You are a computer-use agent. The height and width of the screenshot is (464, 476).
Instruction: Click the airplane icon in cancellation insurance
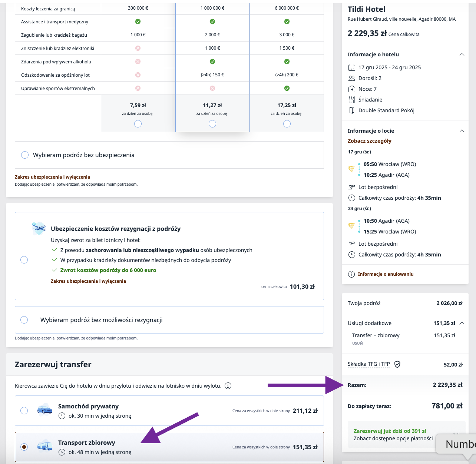(39, 228)
